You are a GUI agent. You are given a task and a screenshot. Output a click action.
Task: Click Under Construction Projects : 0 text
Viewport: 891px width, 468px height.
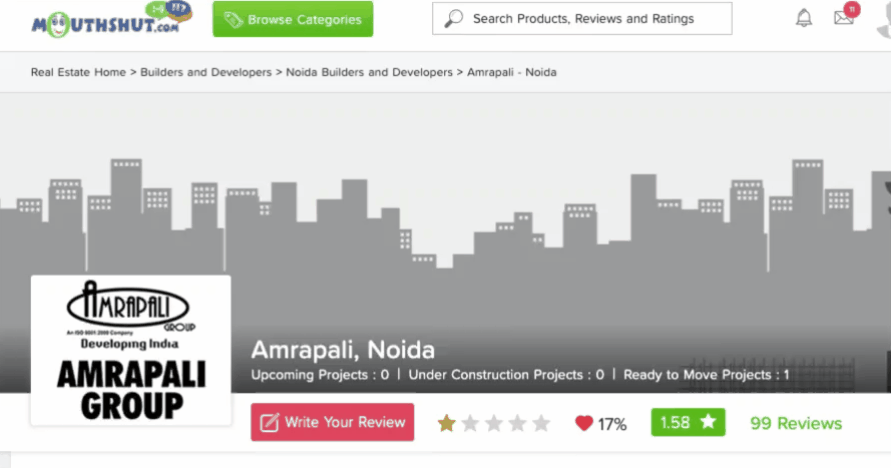click(x=506, y=375)
